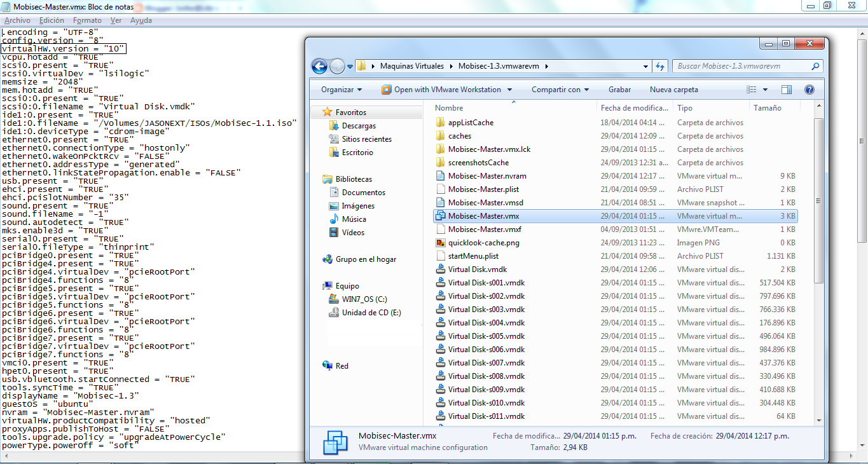This screenshot has height=464, width=868.
Task: Click the Explorer back navigation arrow
Action: (319, 66)
